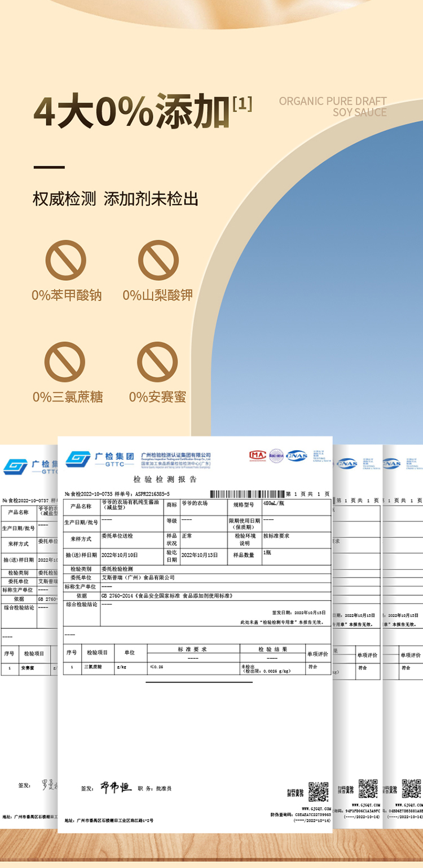Click the prohibition icon above 0%安赛蜜
This screenshot has width=423, height=868.
point(158,361)
